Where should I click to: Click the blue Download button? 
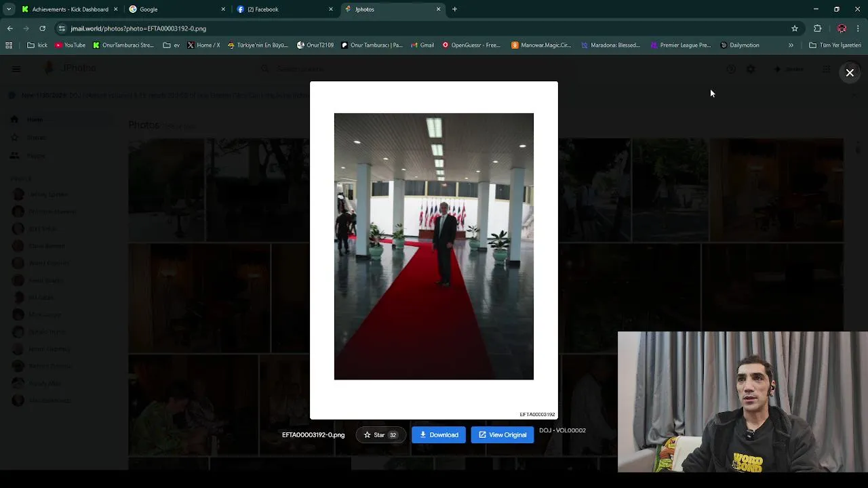coord(439,435)
